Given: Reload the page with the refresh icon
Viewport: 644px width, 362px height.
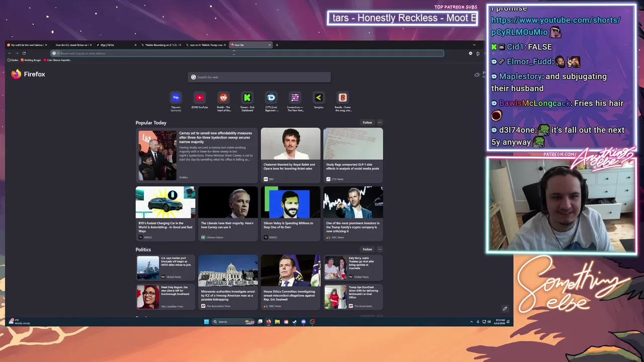Looking at the screenshot, I should coord(24,53).
